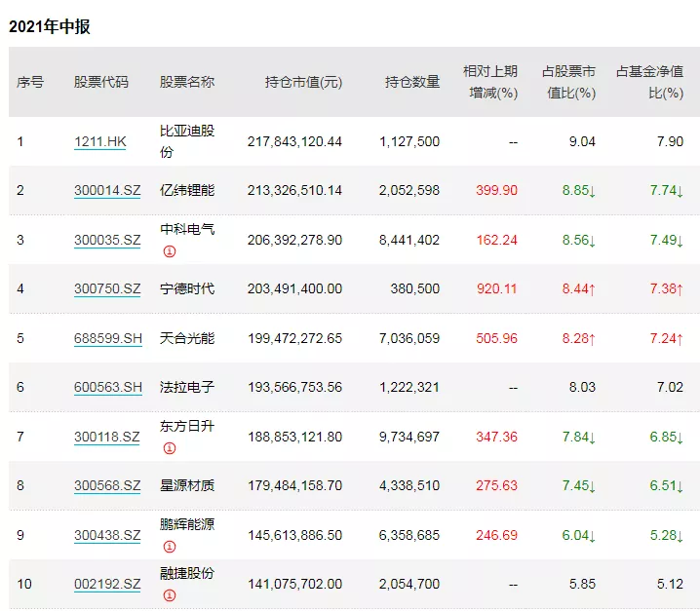Select the 序号 column header
Viewport: 700px width, 611px height.
[30, 82]
